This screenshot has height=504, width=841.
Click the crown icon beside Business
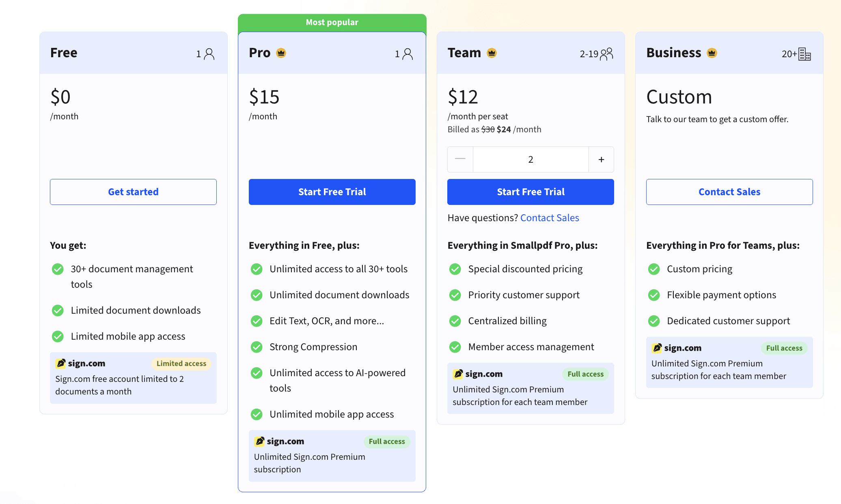[712, 52]
